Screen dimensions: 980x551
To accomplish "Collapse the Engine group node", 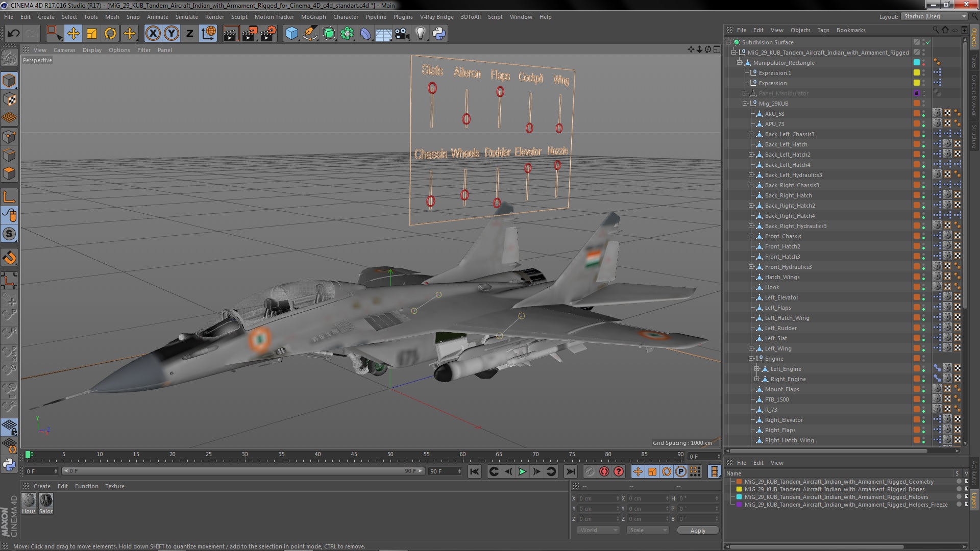I will 751,359.
